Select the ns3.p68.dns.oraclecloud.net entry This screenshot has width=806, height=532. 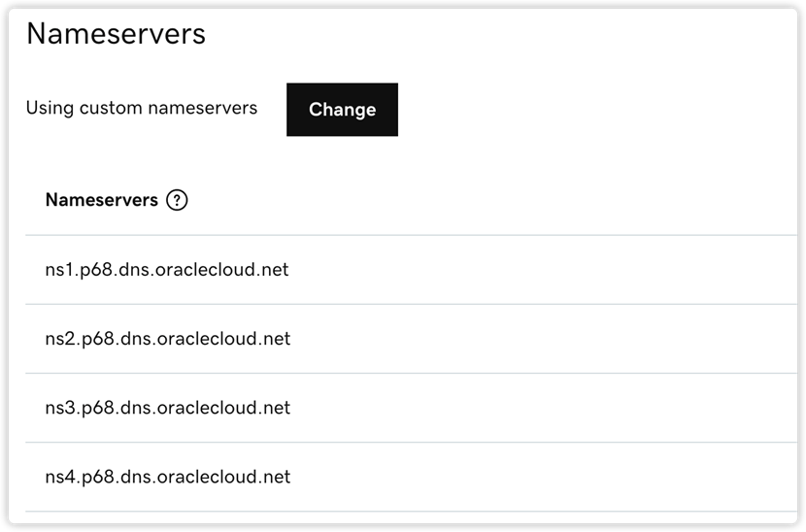(167, 408)
